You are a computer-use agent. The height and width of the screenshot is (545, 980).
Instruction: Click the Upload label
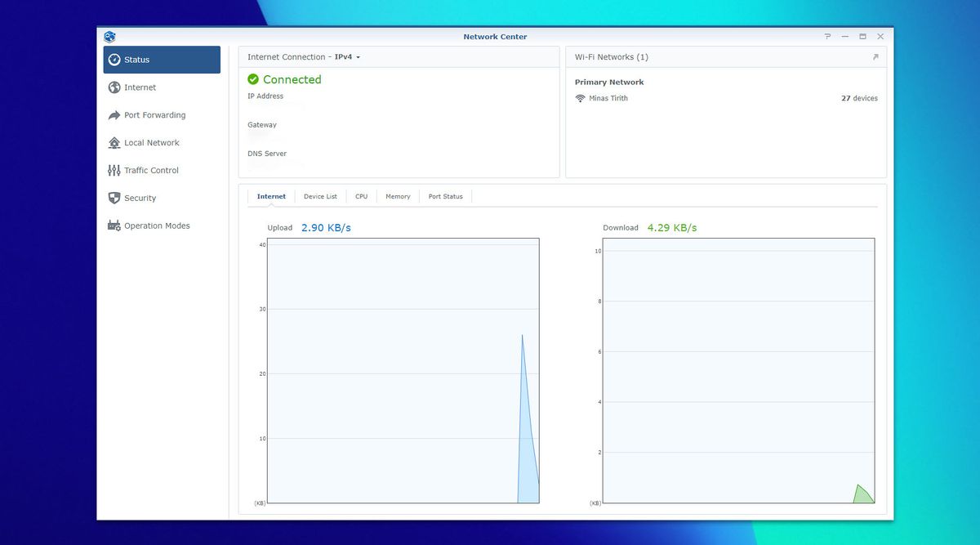(280, 228)
